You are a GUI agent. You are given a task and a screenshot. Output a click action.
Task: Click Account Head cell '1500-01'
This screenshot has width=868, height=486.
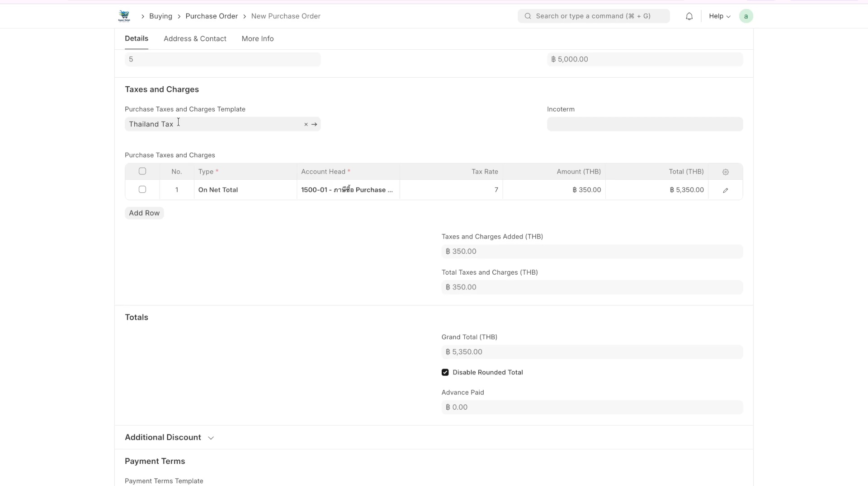pos(348,190)
